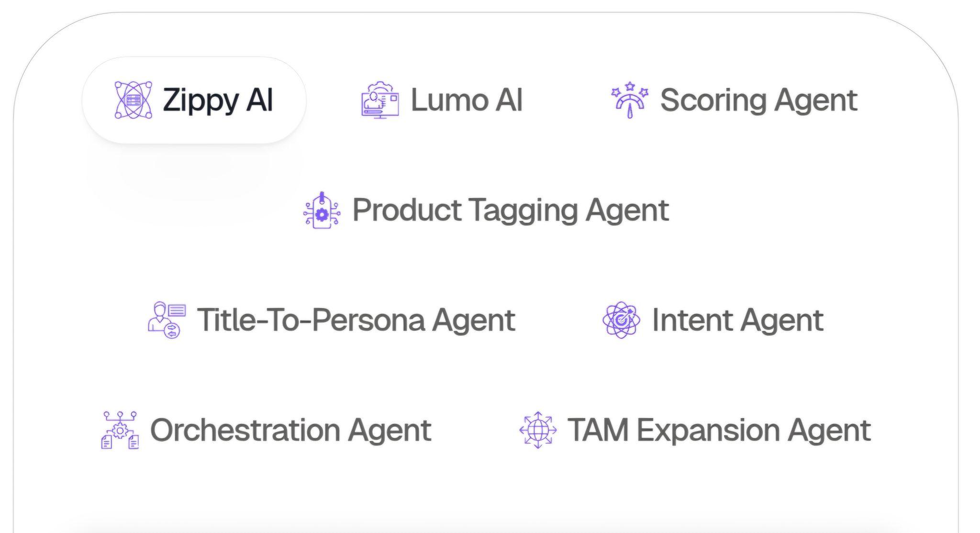Open the Product Tagging Agent text label
Screen dimensions: 980x533
pyautogui.click(x=511, y=211)
